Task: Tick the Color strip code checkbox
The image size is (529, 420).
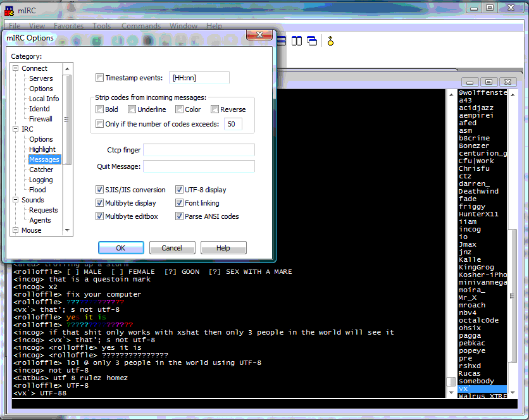Action: pyautogui.click(x=179, y=109)
